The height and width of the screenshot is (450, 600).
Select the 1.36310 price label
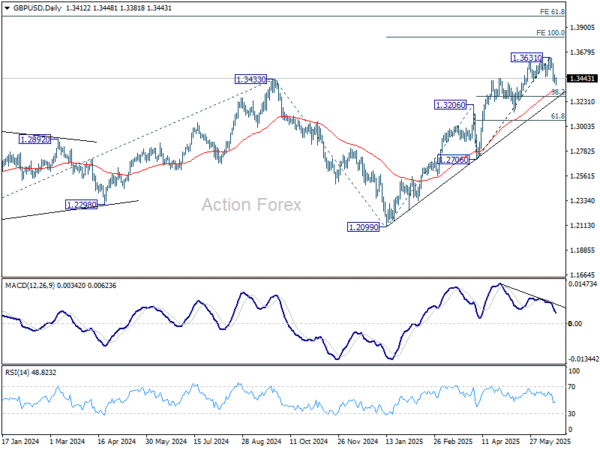click(527, 58)
